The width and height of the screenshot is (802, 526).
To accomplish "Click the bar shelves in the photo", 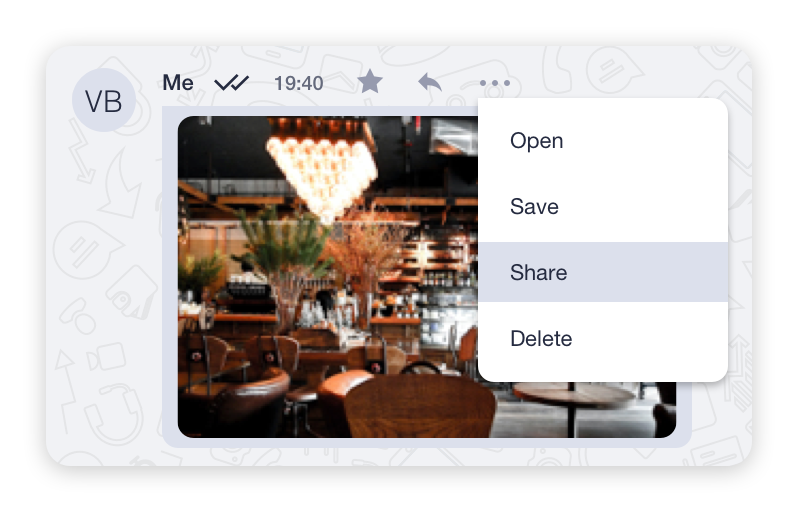I will tap(440, 266).
